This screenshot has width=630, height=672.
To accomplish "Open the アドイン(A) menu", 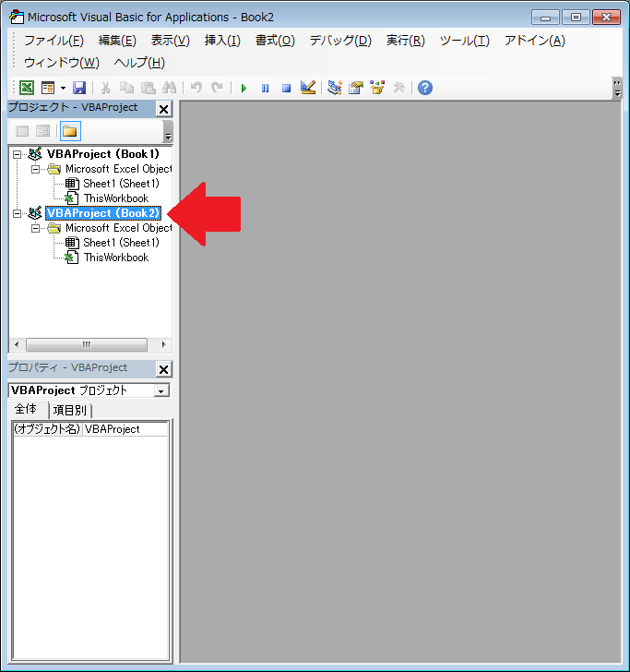I will [535, 41].
